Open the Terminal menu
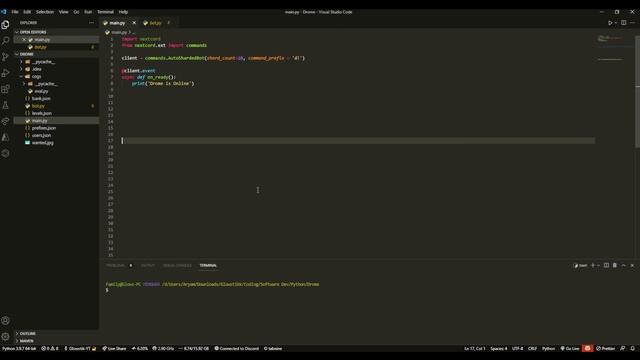 (x=105, y=12)
